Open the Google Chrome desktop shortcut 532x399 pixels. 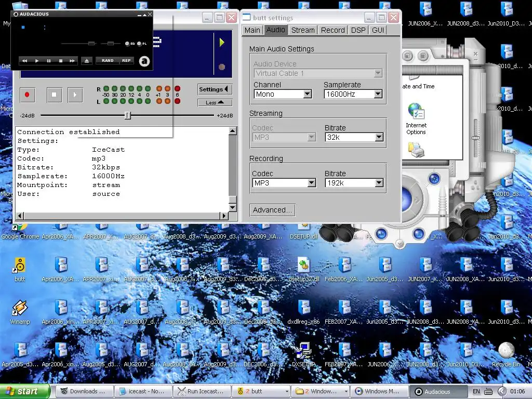click(20, 232)
